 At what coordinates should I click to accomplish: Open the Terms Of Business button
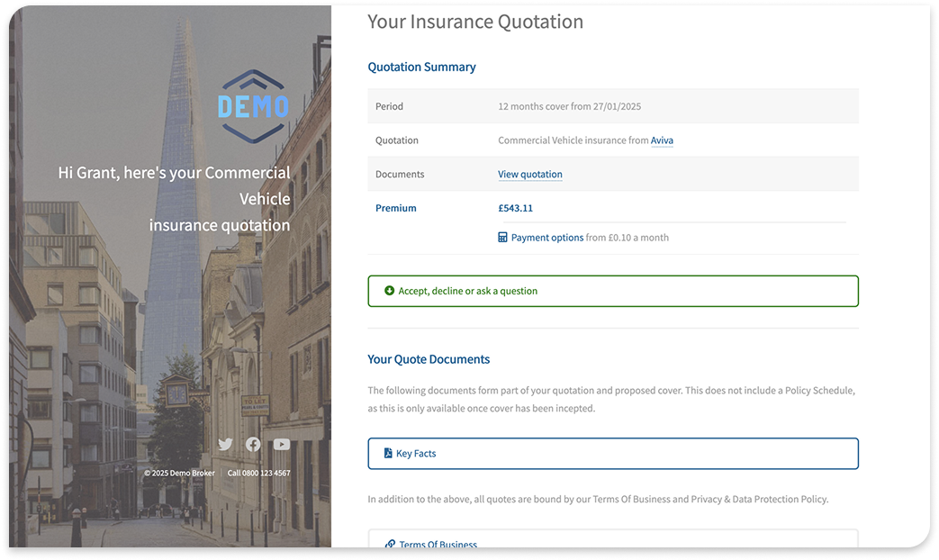612,542
